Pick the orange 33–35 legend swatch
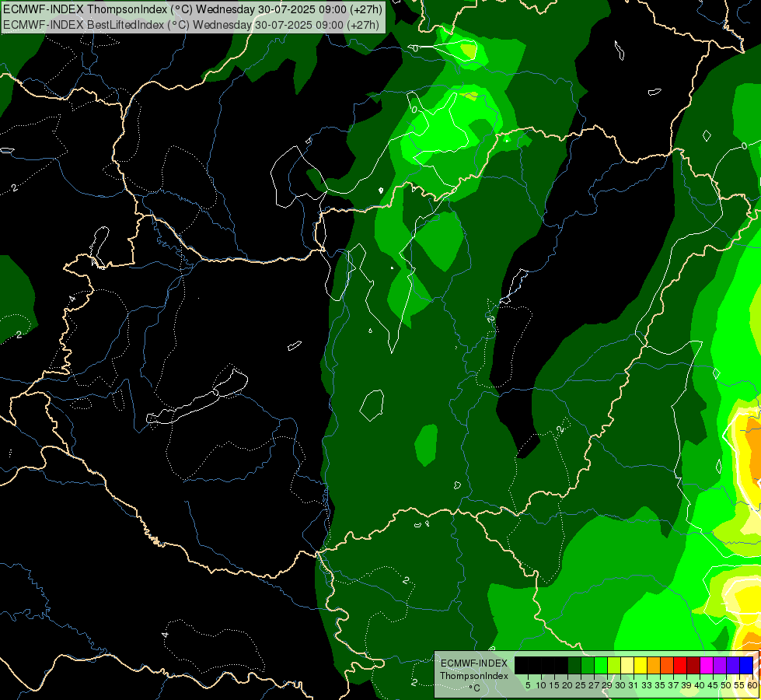 coord(654,665)
